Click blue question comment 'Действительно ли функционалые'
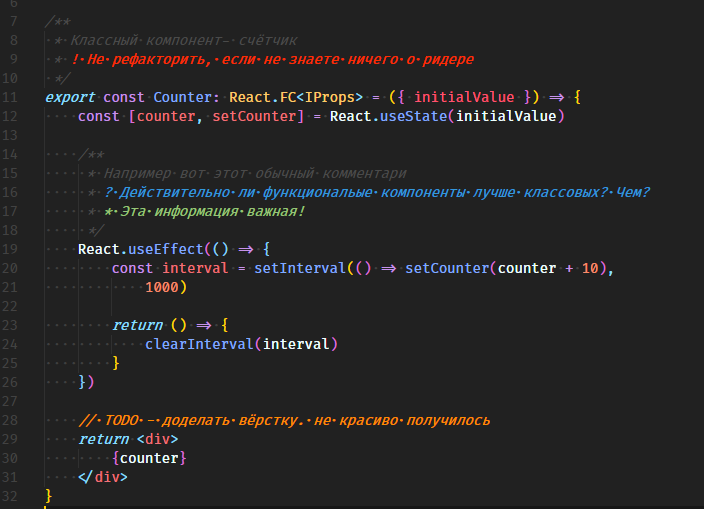Screen dimensions: 704x509 click(x=246, y=192)
